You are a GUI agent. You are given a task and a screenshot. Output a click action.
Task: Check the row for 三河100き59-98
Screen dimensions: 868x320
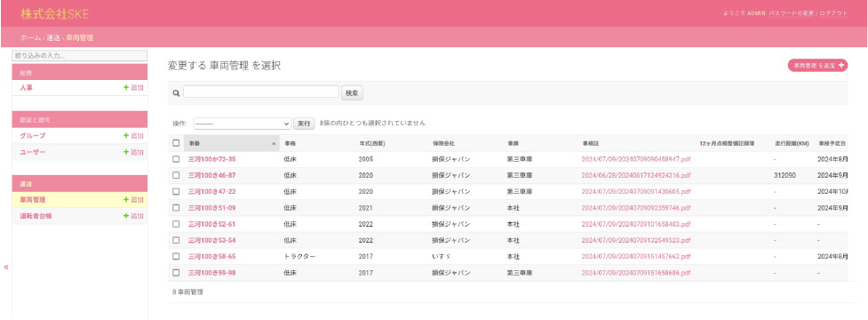coord(176,272)
